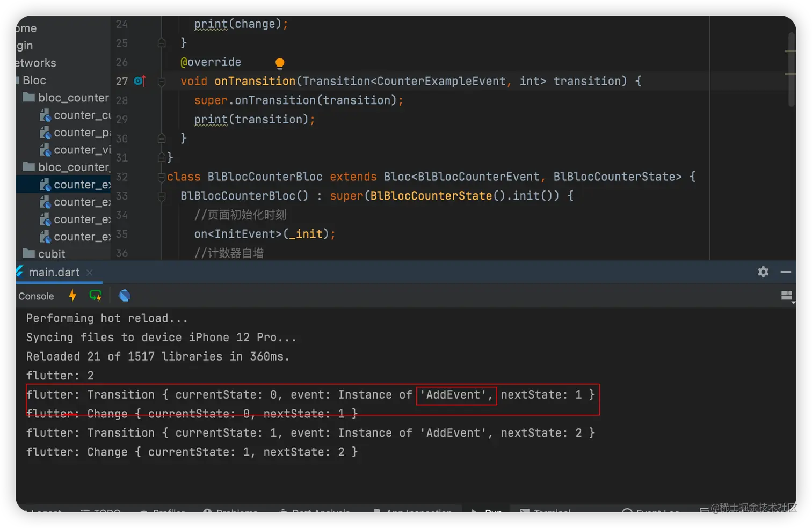Open the Run panel gear settings
The image size is (812, 528).
[763, 272]
